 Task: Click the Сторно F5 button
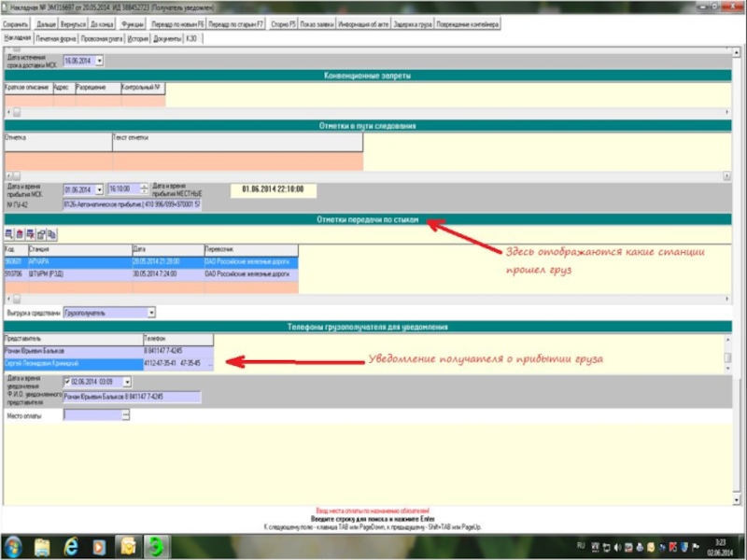pos(282,25)
